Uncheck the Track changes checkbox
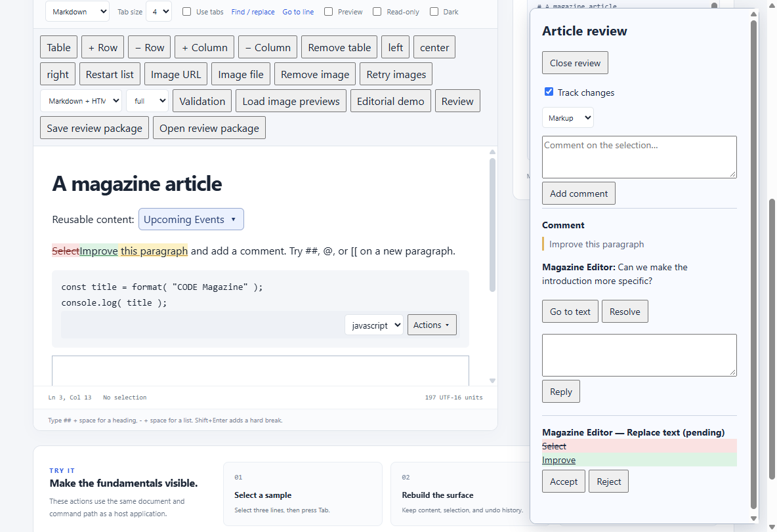 click(x=549, y=92)
